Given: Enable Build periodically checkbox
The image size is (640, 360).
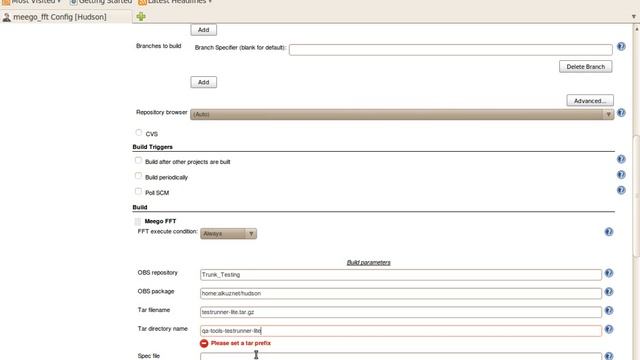Looking at the screenshot, I should [x=138, y=176].
